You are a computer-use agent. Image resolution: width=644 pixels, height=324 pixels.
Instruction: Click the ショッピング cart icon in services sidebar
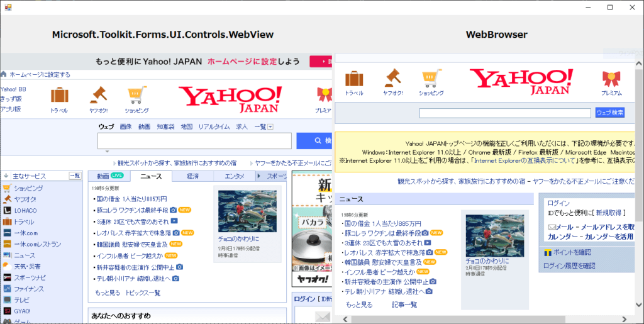coord(6,188)
